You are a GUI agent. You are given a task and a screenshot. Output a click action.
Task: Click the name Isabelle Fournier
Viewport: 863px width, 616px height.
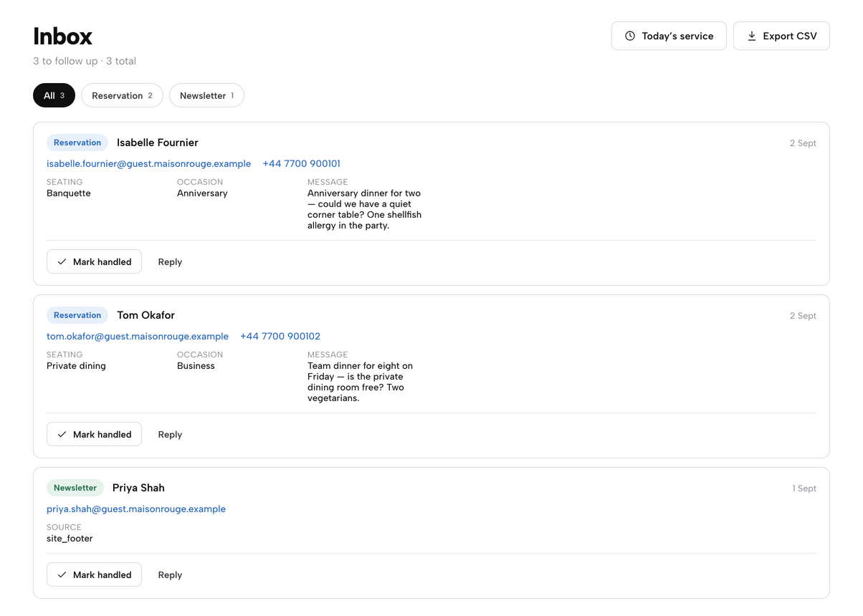coord(158,143)
